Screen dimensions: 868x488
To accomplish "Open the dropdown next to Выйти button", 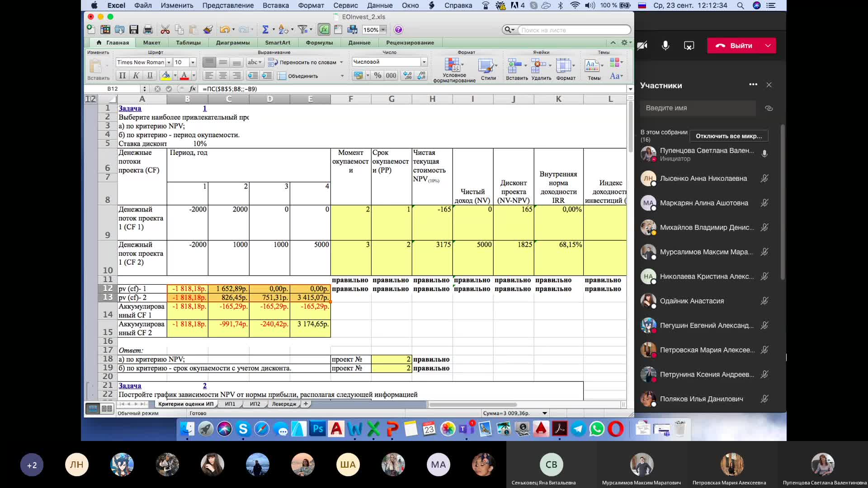I will (x=768, y=46).
